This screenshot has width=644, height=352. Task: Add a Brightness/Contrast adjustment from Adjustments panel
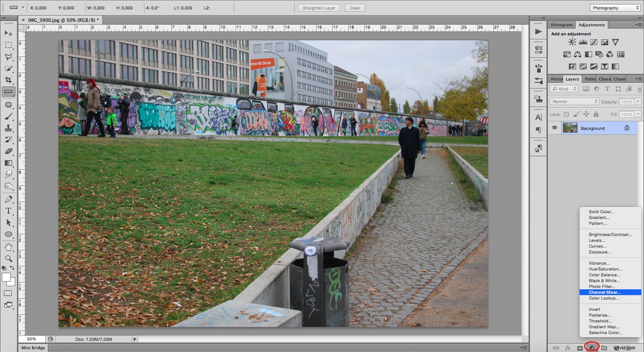pyautogui.click(x=572, y=42)
